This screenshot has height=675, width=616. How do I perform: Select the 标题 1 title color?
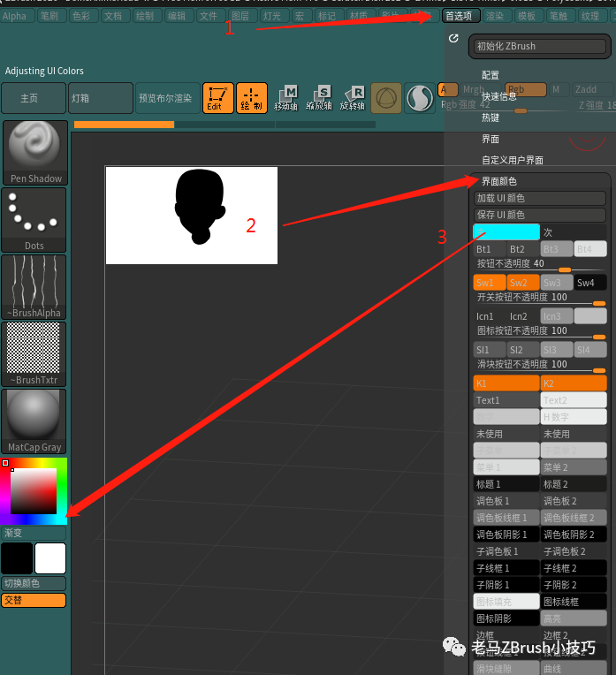pos(506,484)
